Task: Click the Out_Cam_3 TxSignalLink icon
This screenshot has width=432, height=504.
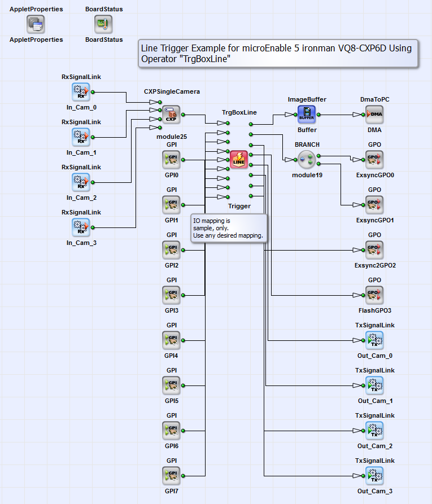Action: 374,476
